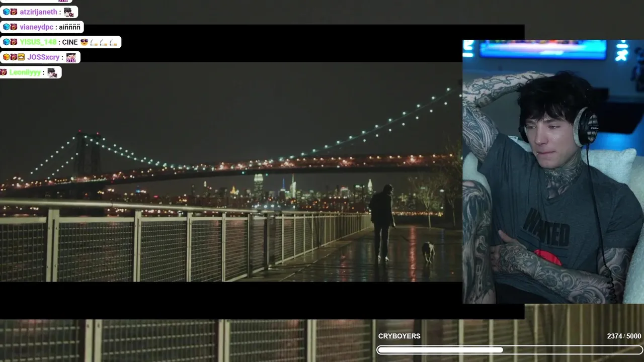Click the blue cube badge beside vianeydpc
Image resolution: width=644 pixels, height=362 pixels.
click(x=6, y=27)
